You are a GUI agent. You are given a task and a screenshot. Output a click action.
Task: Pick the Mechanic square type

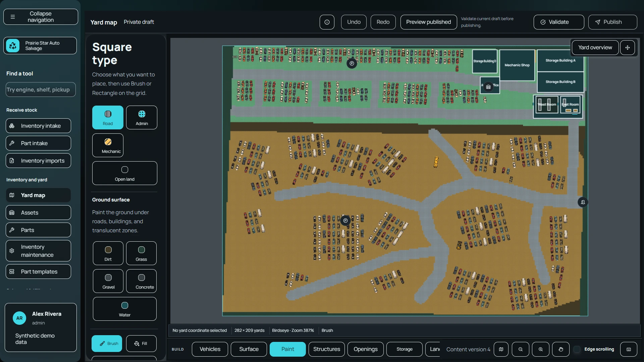click(108, 145)
